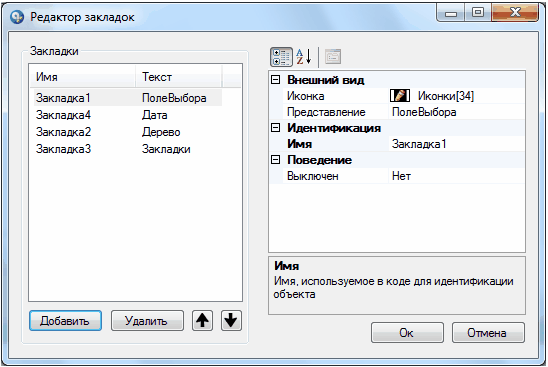Click the app icon in title bar
The width and height of the screenshot is (548, 367).
17,17
